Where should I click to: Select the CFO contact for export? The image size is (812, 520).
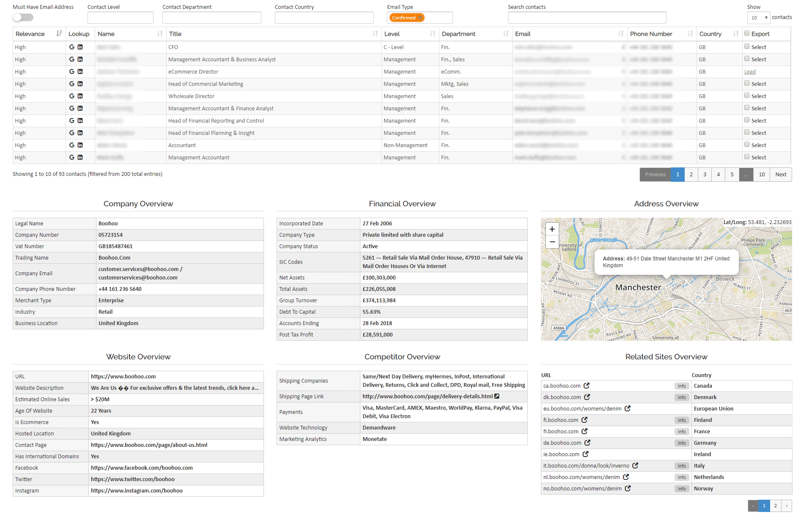tap(747, 47)
